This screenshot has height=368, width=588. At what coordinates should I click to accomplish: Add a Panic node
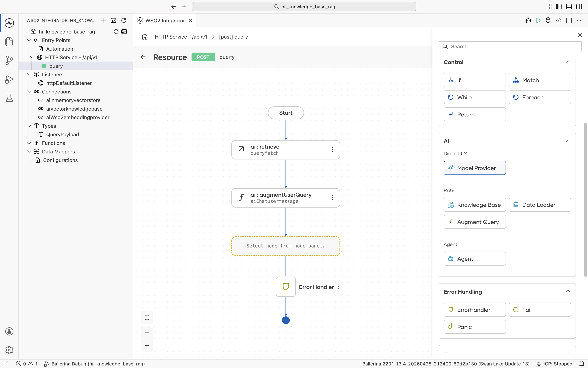474,327
